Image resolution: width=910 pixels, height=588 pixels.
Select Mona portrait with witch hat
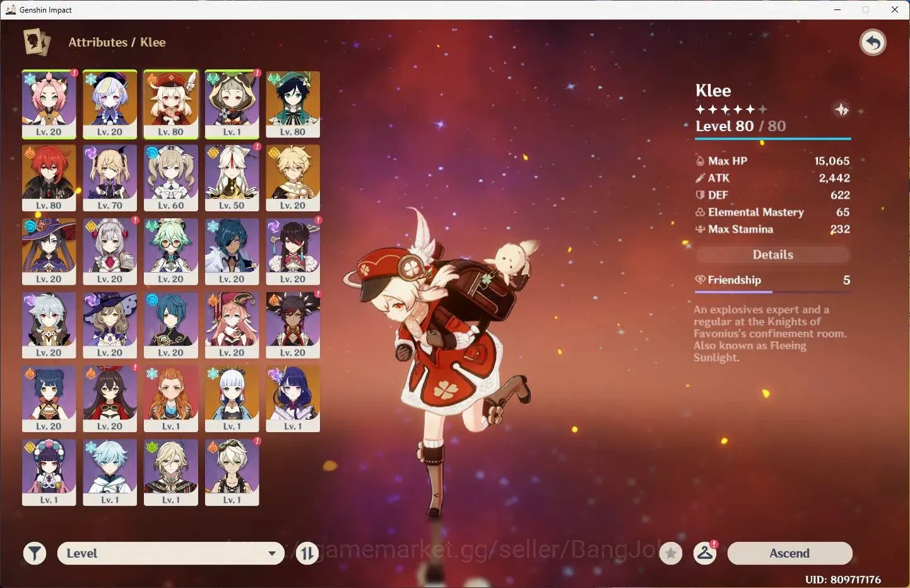click(x=49, y=252)
